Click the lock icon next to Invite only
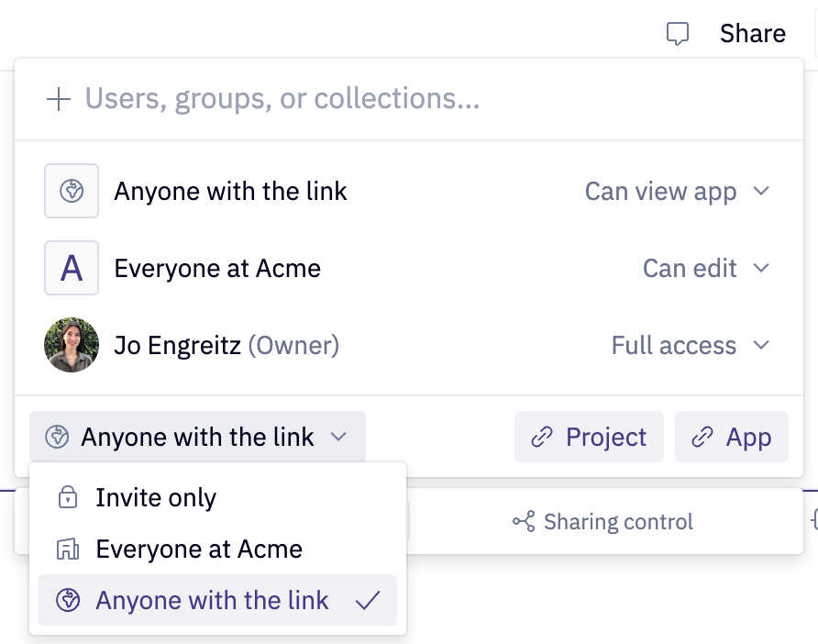 (68, 497)
